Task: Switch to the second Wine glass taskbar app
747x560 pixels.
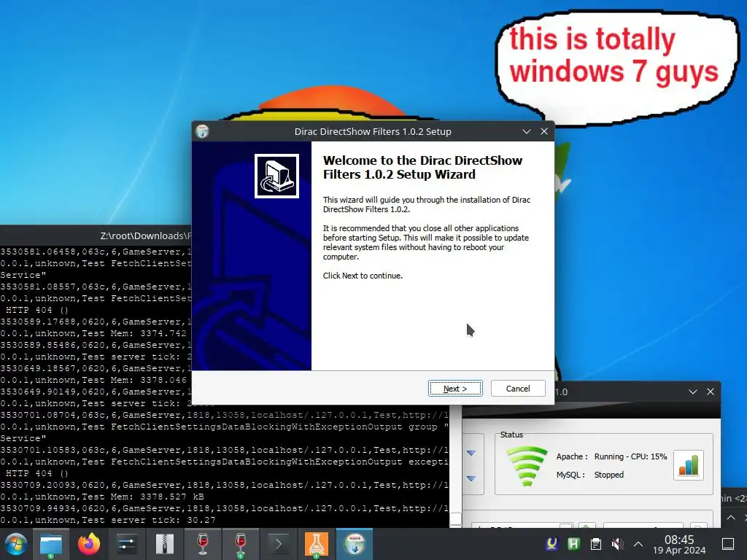Action: pos(241,544)
